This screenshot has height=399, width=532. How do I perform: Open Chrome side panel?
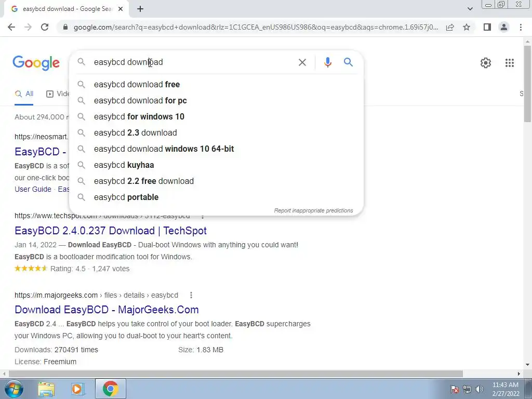487,27
